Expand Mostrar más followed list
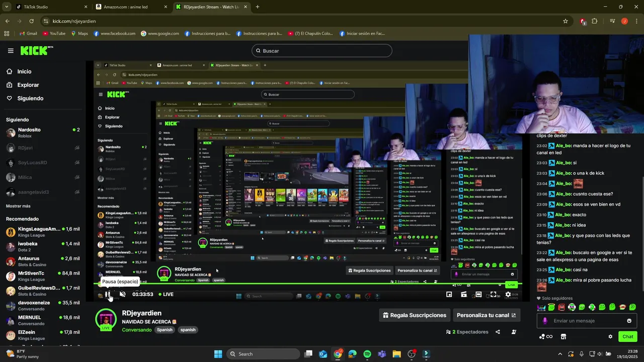Image resolution: width=644 pixels, height=362 pixels. pos(18,206)
